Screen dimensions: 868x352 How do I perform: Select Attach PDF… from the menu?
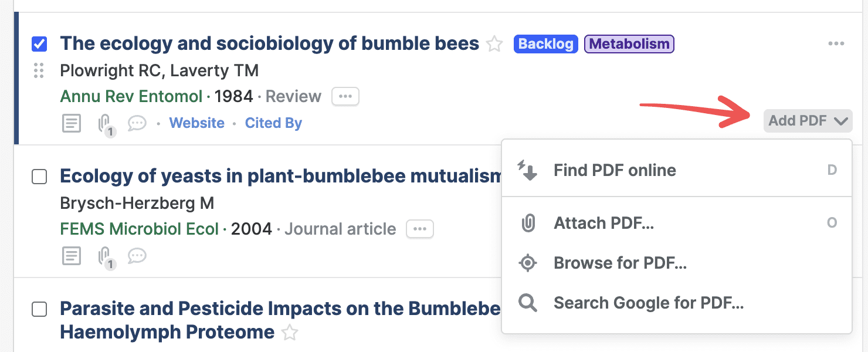point(603,223)
